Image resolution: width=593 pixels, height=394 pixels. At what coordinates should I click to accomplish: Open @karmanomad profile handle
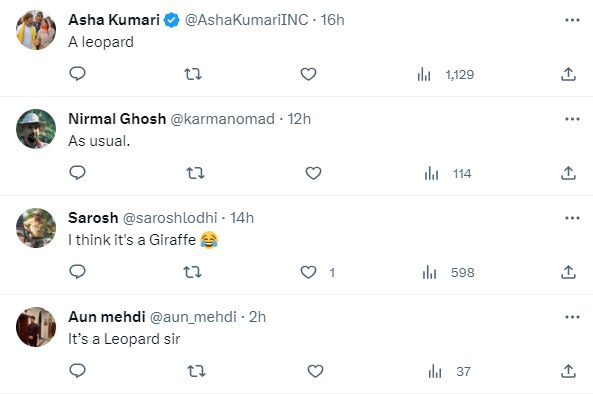(x=222, y=119)
